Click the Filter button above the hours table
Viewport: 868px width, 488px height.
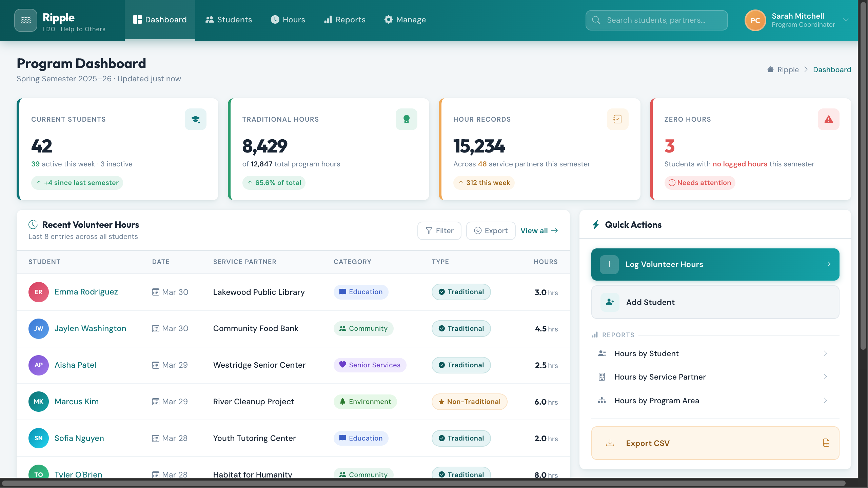(x=439, y=230)
